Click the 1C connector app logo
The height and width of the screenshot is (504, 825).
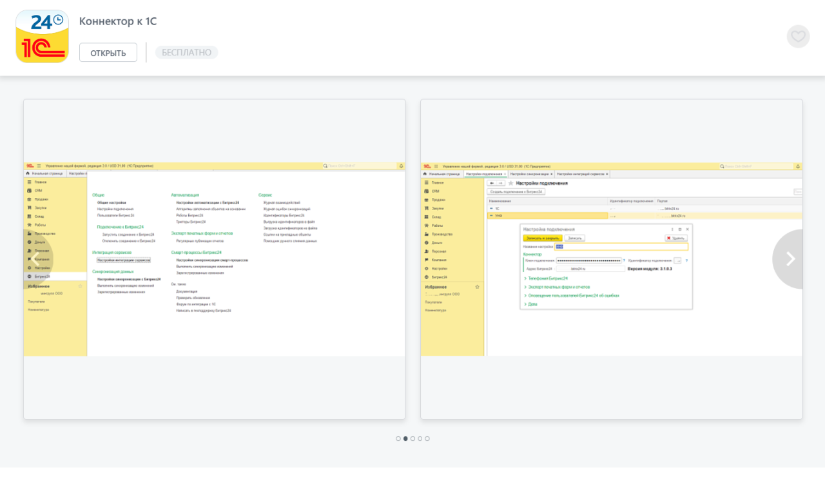pos(42,36)
